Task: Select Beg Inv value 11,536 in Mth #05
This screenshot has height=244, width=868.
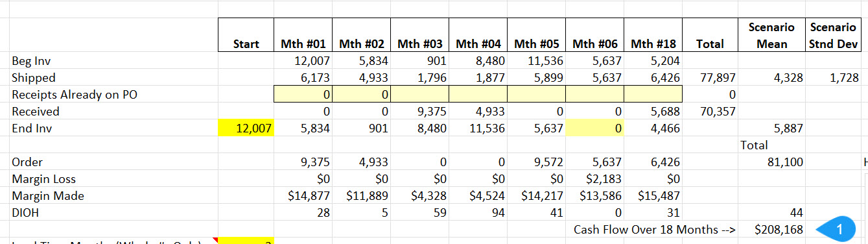Action: tap(536, 61)
